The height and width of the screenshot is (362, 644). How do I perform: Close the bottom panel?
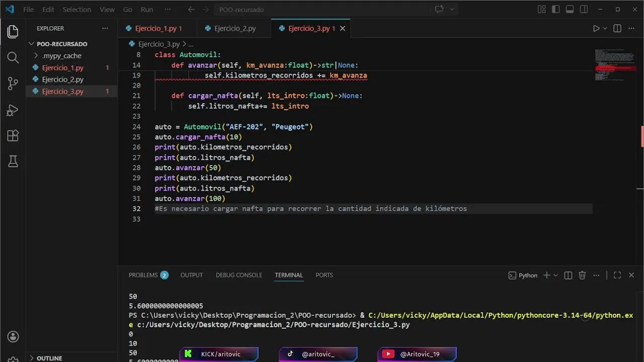point(631,276)
